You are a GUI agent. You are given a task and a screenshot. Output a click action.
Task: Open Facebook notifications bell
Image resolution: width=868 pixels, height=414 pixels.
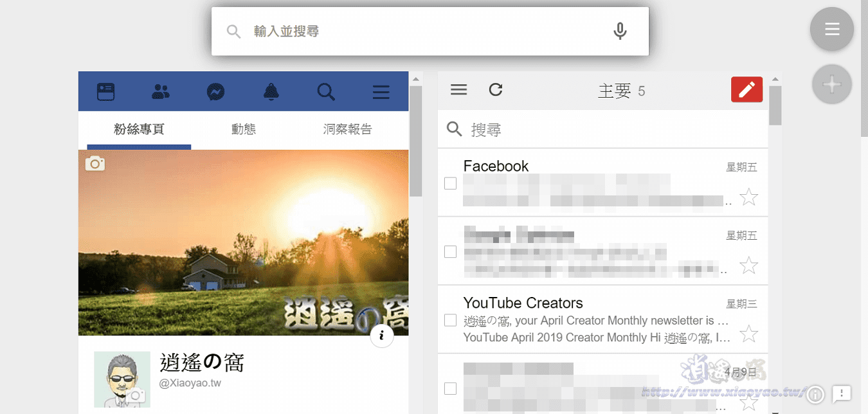tap(271, 92)
